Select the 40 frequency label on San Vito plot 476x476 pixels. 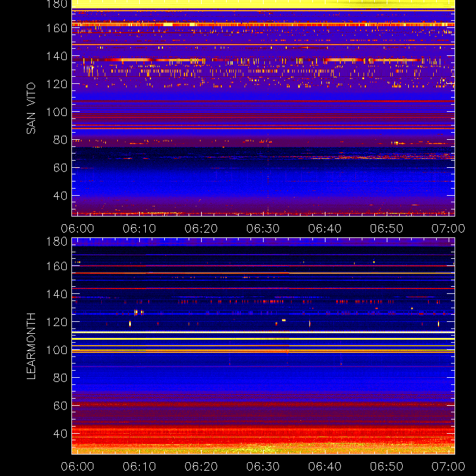tap(60, 196)
